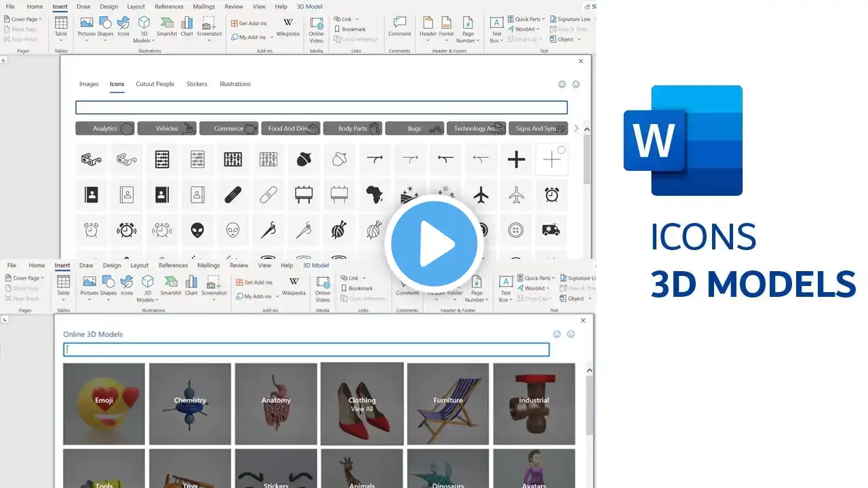Open the Icons button in the lower ribbon
The height and width of the screenshot is (488, 868).
(x=127, y=286)
